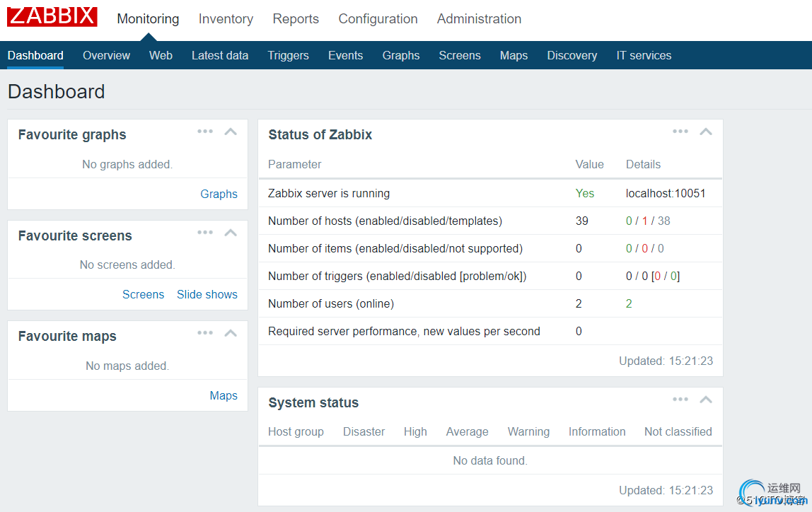Click the 'Number of users (online)' label
The height and width of the screenshot is (512, 812).
(331, 304)
